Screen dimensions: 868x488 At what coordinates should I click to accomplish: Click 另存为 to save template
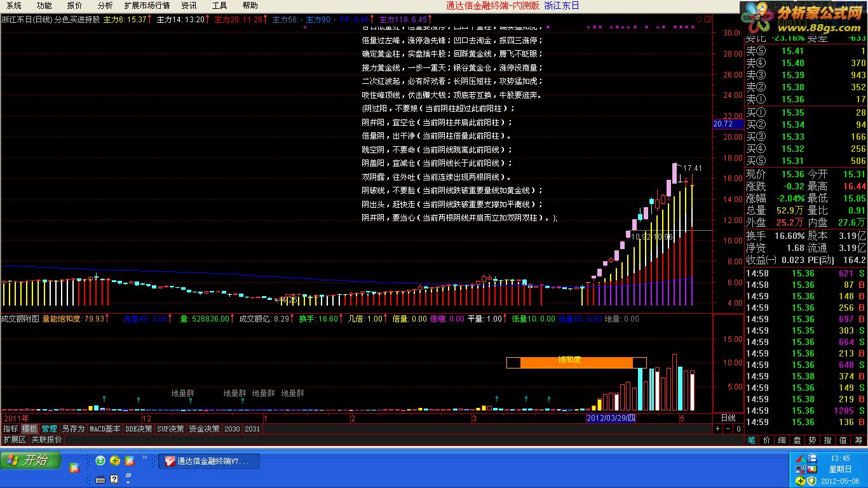pos(73,429)
